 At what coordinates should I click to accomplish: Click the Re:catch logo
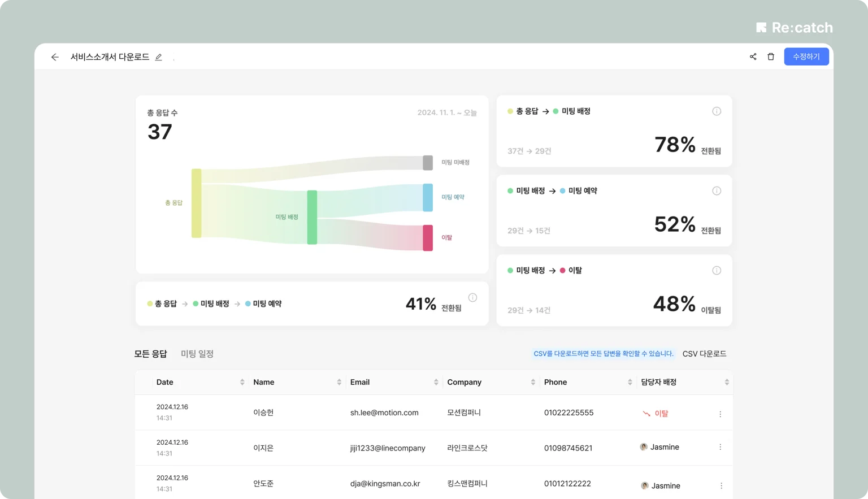(x=795, y=28)
